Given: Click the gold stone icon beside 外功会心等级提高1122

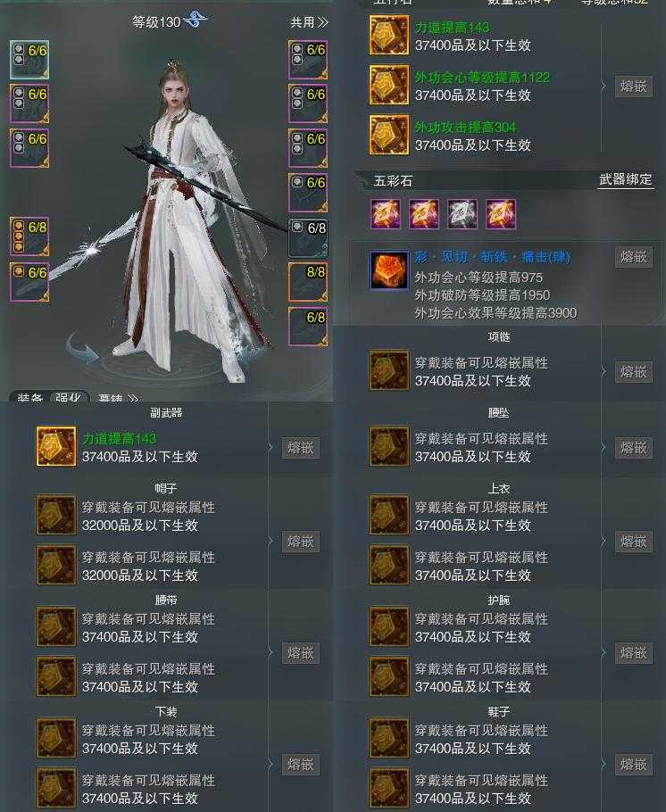Looking at the screenshot, I should (388, 85).
